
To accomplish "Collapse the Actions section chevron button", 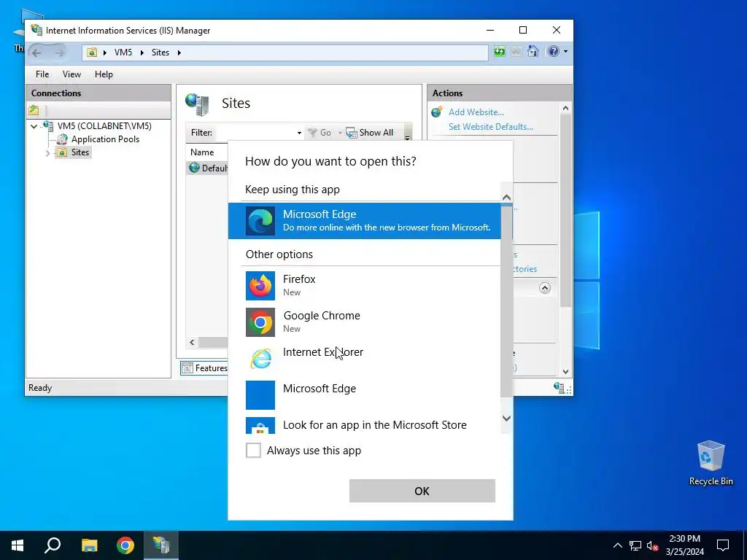I will (544, 288).
